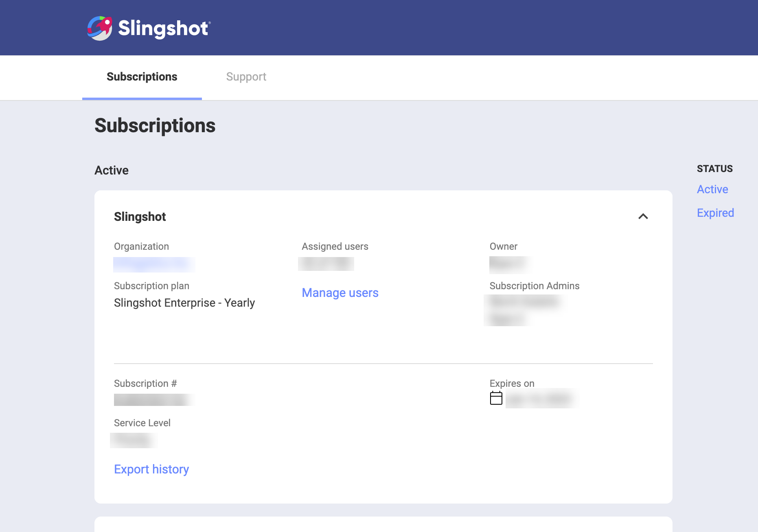Click the Active section heading
The width and height of the screenshot is (758, 532).
[x=112, y=170]
